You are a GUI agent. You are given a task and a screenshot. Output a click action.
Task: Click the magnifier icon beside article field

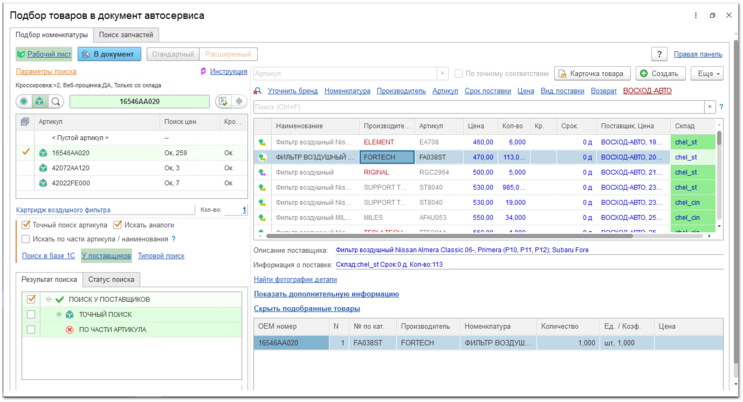[56, 101]
